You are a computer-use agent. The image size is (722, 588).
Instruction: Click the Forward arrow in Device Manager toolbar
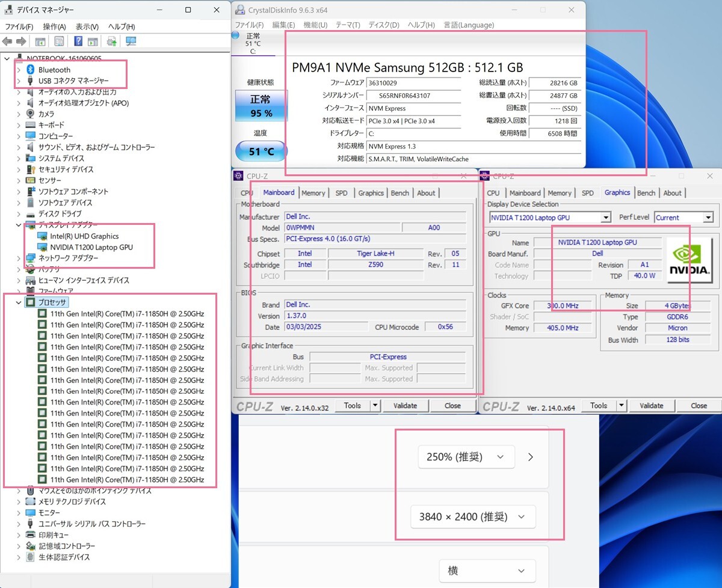[x=21, y=41]
